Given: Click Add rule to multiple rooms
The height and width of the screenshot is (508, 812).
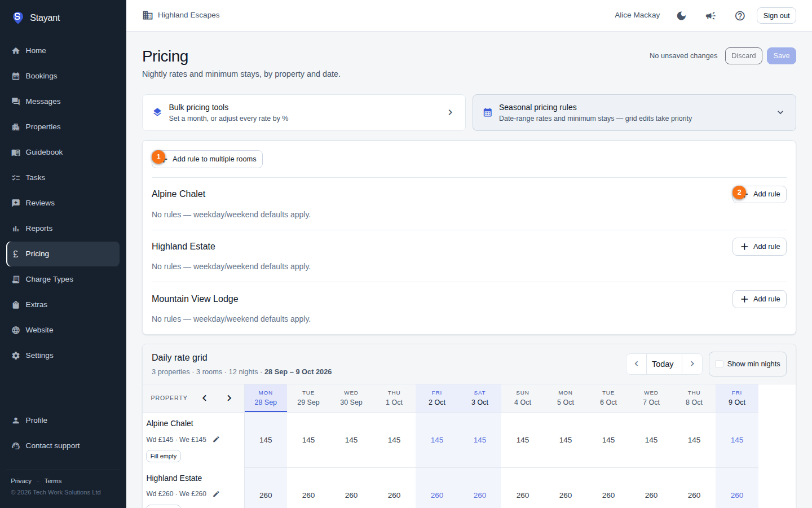Looking at the screenshot, I should pyautogui.click(x=207, y=159).
